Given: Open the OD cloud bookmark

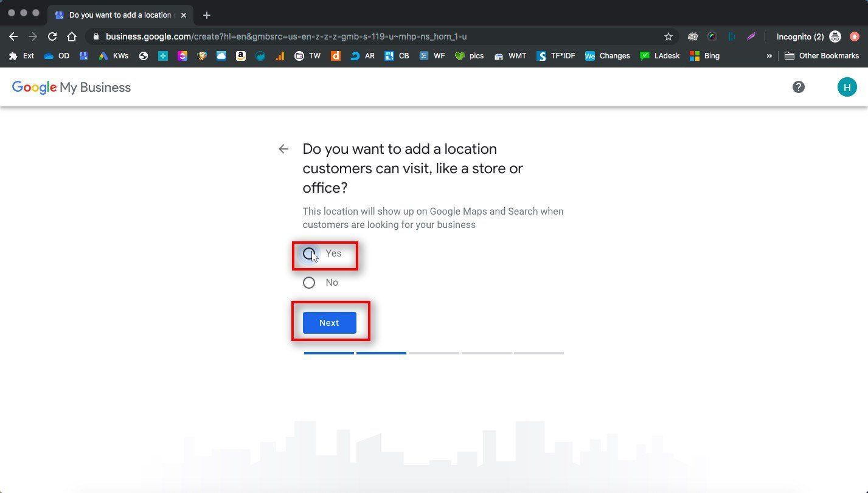Looking at the screenshot, I should click(x=57, y=56).
